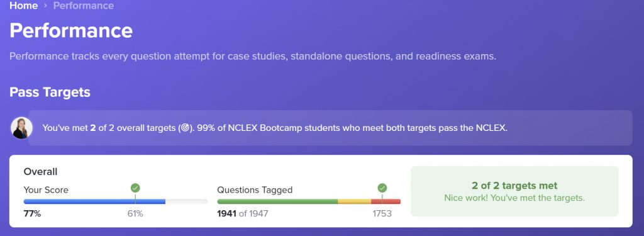Click the green segment of Questions Tagged bar
This screenshot has height=236, width=644.
tap(277, 202)
